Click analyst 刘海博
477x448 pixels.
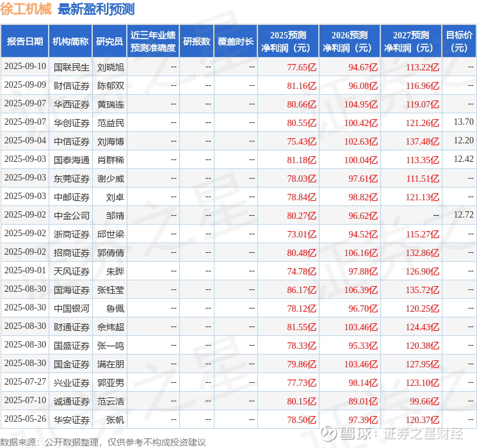click(110, 141)
